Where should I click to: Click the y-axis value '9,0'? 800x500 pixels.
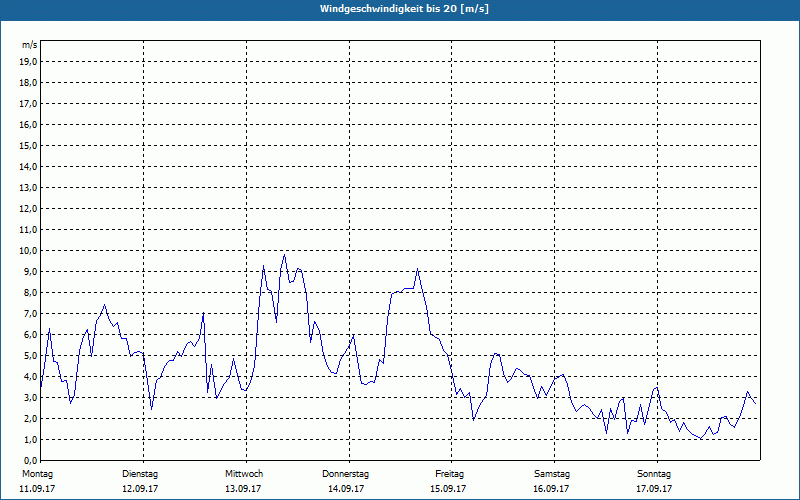(30, 271)
